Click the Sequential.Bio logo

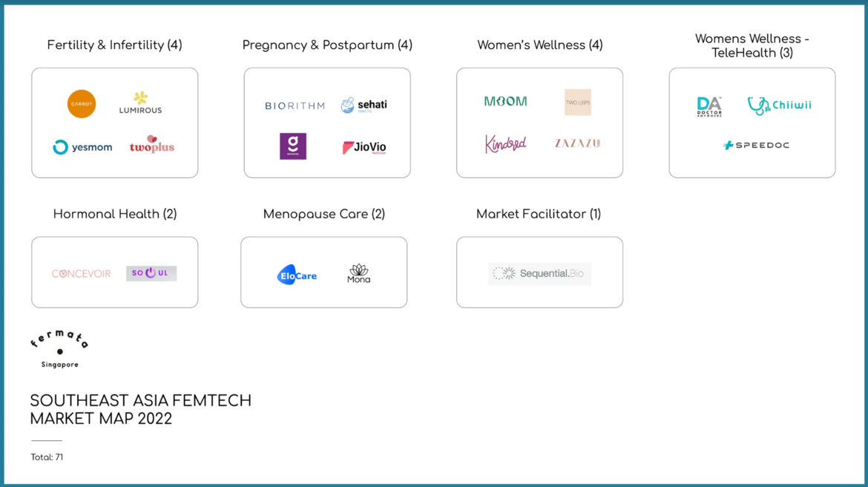(x=539, y=274)
